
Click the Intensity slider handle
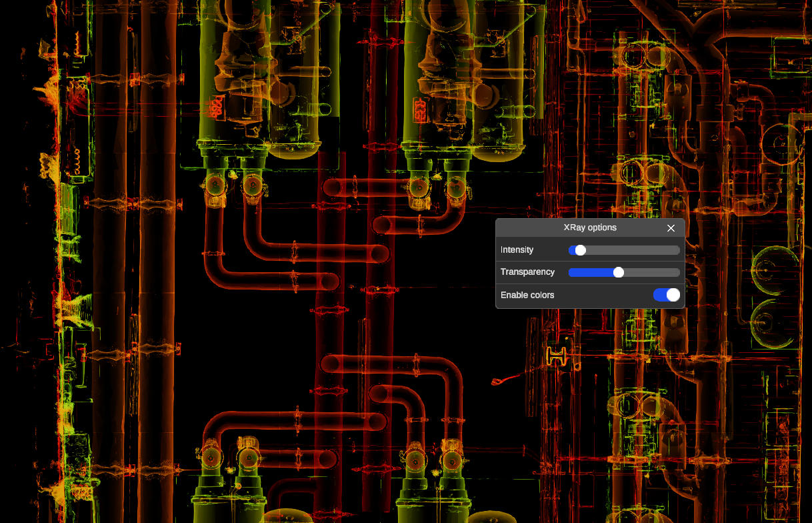(580, 250)
